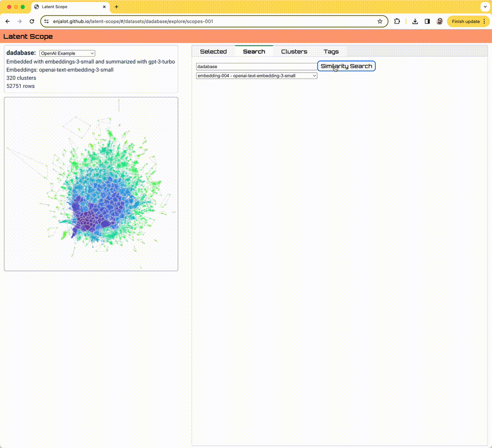
Task: Switch to the Tags tab
Action: point(331,51)
